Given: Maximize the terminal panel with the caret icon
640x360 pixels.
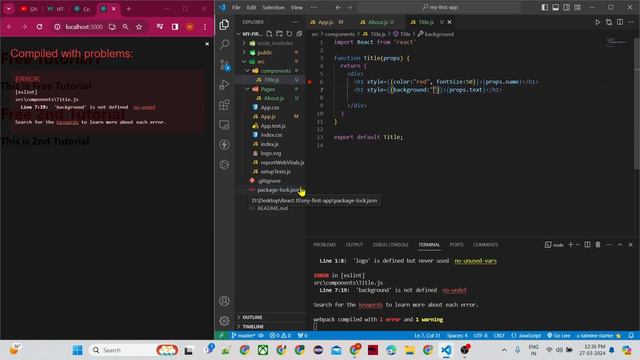Looking at the screenshot, I should click(x=620, y=244).
